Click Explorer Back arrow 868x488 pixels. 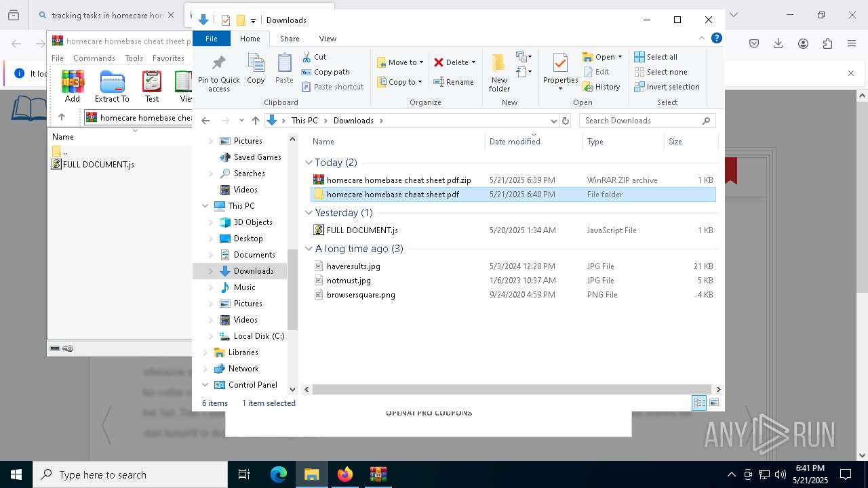205,121
